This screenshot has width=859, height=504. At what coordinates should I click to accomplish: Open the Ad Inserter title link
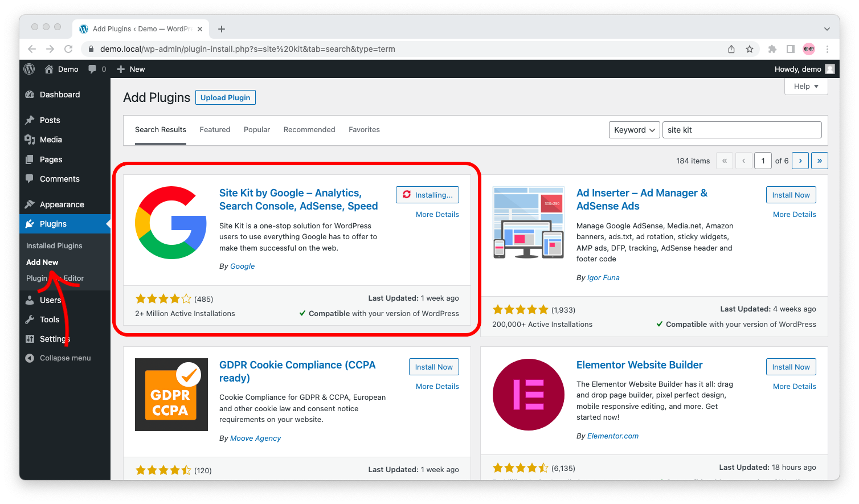tap(641, 199)
